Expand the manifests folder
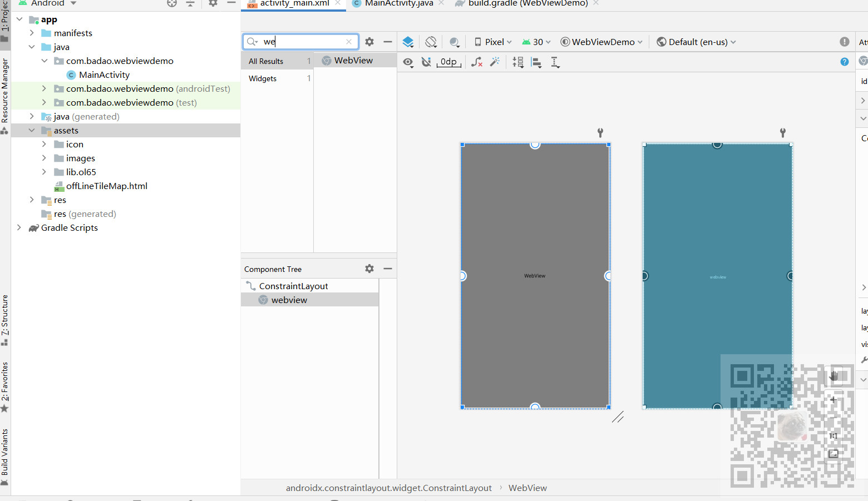The height and width of the screenshot is (501, 868). pos(32,33)
